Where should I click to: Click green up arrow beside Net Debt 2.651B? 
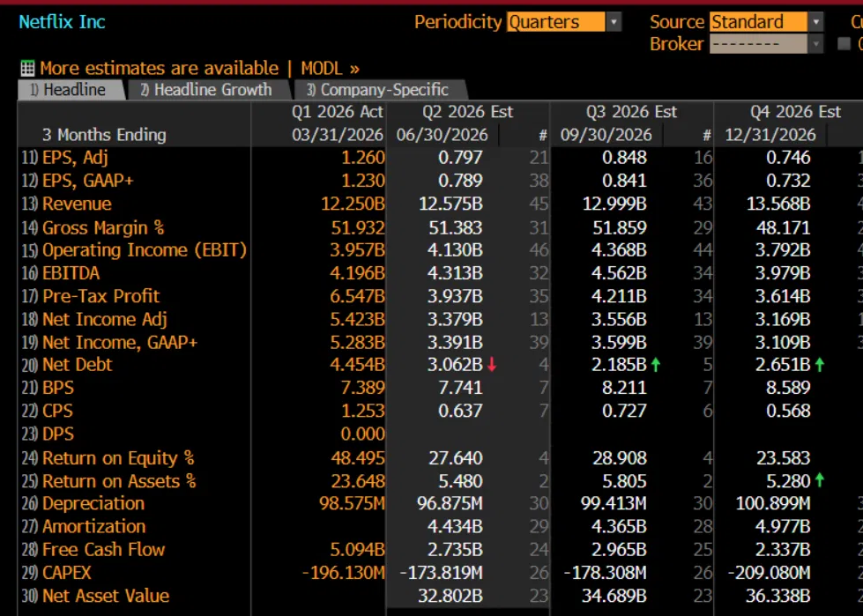pyautogui.click(x=820, y=365)
